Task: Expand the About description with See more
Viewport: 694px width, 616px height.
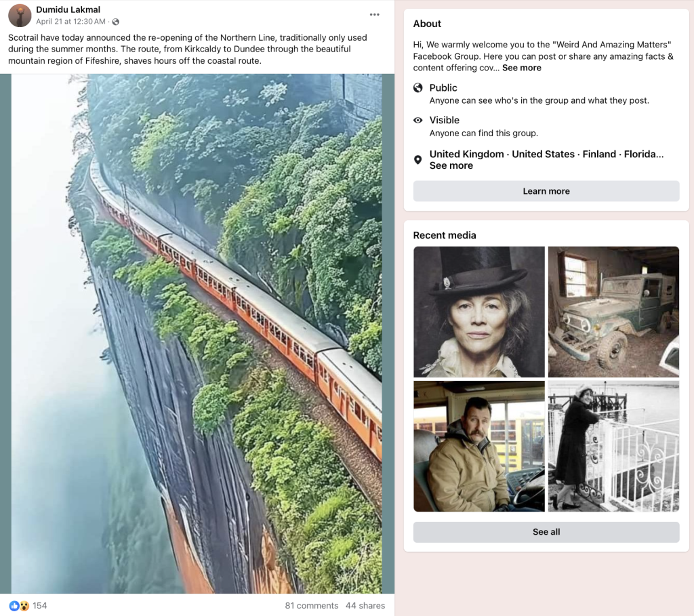Action: click(x=521, y=68)
